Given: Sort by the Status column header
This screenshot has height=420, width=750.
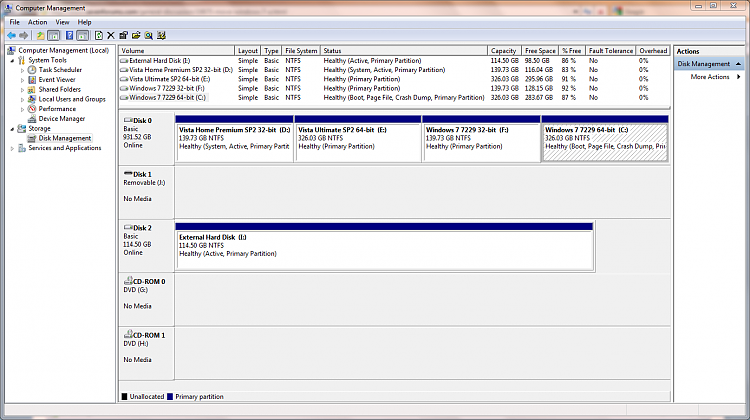Looking at the screenshot, I should (x=404, y=51).
